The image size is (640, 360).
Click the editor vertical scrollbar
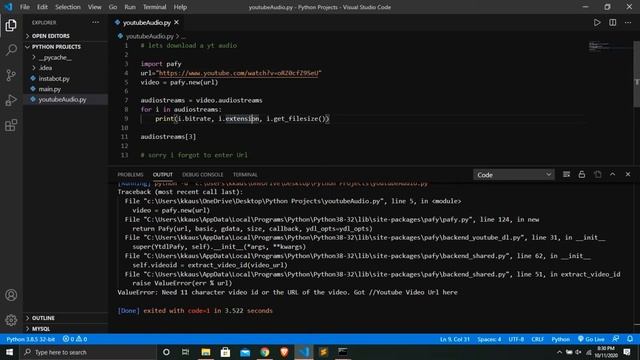tap(636, 73)
